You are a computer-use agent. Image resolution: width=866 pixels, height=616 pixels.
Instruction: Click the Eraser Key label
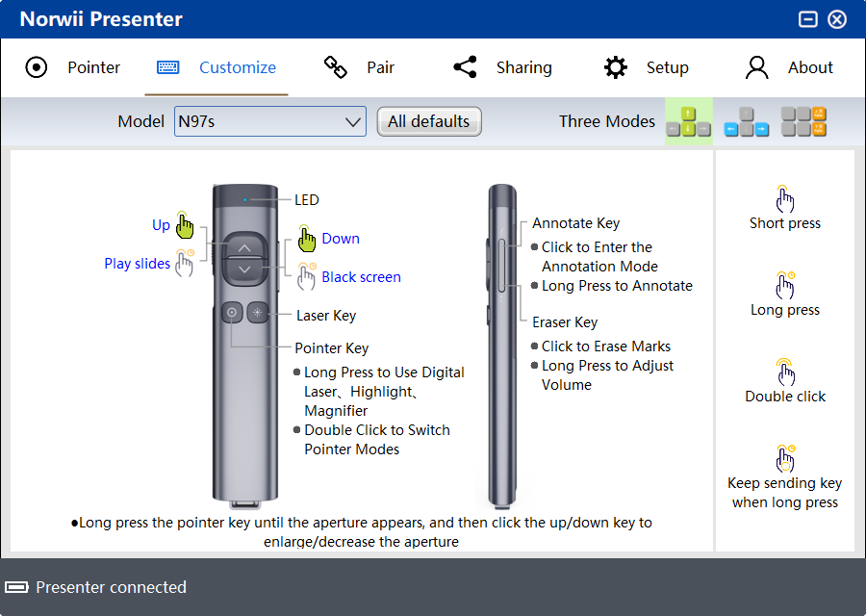(565, 322)
